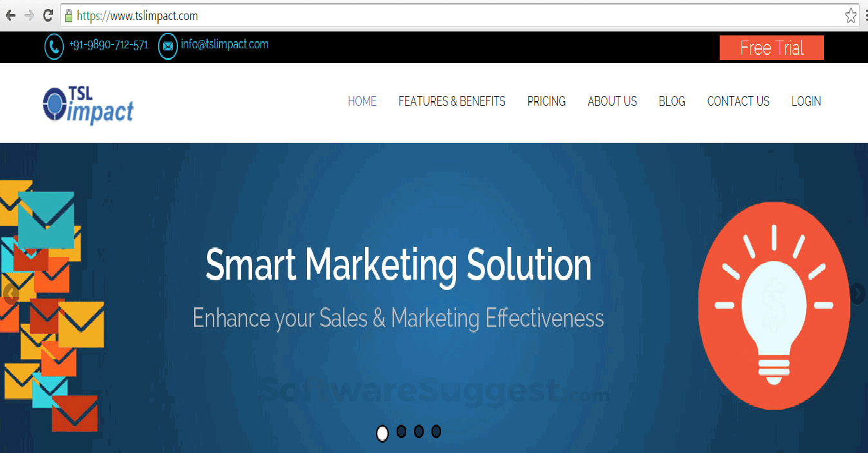This screenshot has width=868, height=453.
Task: Click the TSL Impact logo
Action: tap(88, 104)
